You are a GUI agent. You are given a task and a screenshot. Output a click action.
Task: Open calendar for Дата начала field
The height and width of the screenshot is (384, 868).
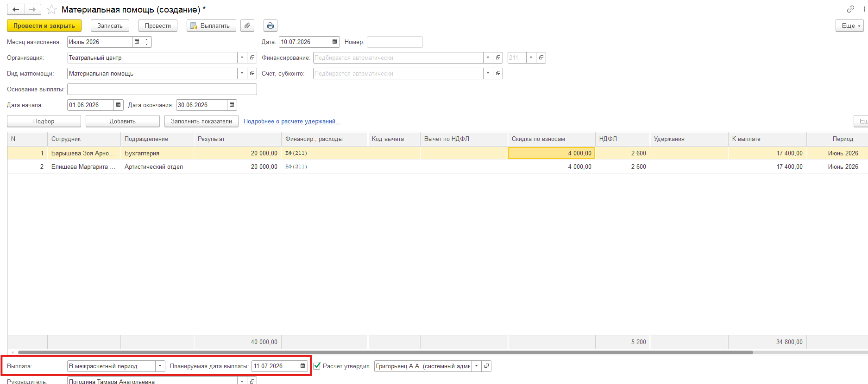(x=118, y=105)
